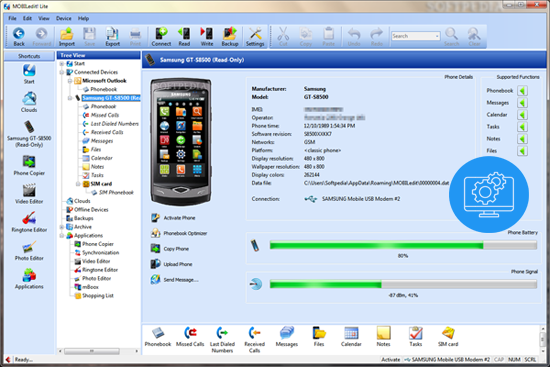The height and width of the screenshot is (367, 550).
Task: Click the Shortcuts panel header
Action: coord(29,56)
